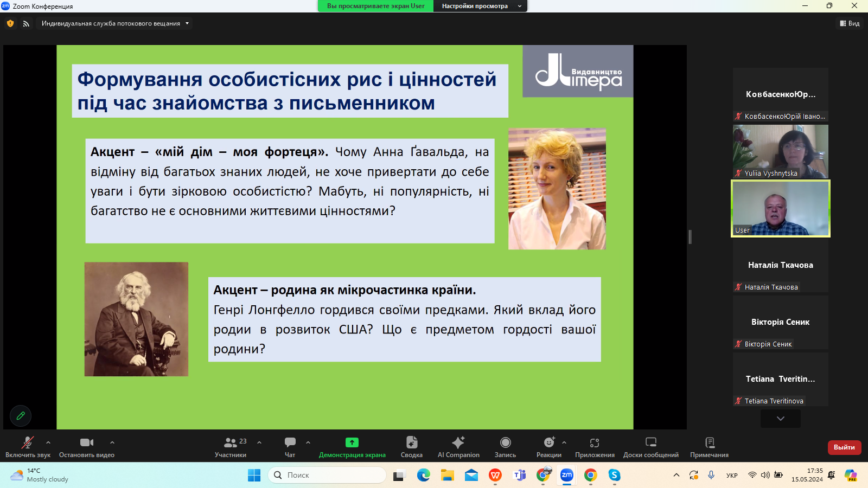This screenshot has width=868, height=488.
Task: Open Примечания notes
Action: click(709, 447)
